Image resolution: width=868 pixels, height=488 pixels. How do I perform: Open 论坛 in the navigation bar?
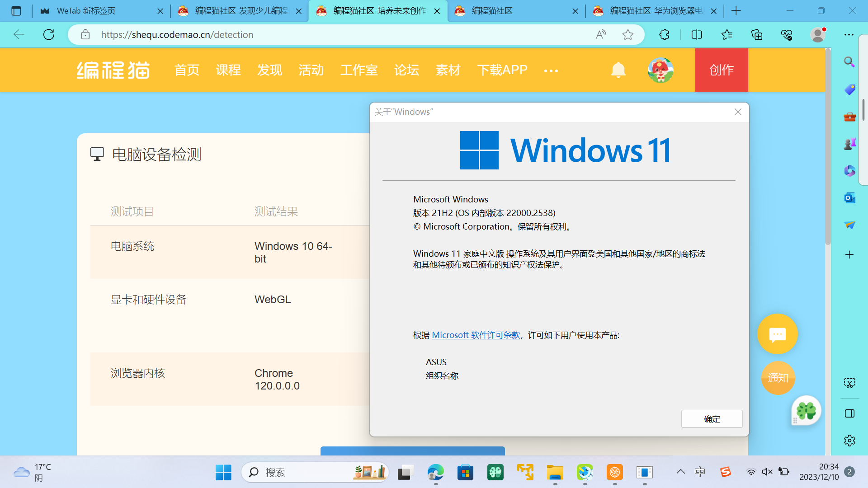407,70
